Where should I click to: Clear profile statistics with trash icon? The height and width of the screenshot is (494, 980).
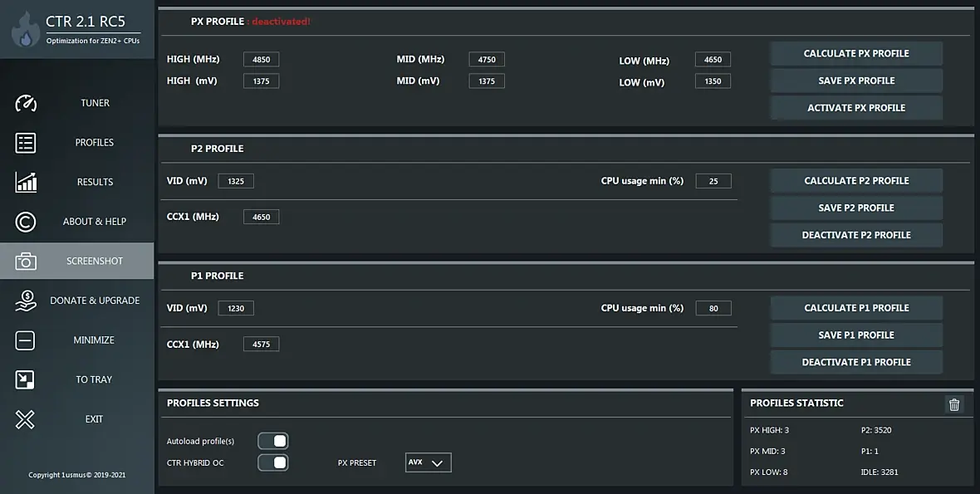click(x=953, y=404)
